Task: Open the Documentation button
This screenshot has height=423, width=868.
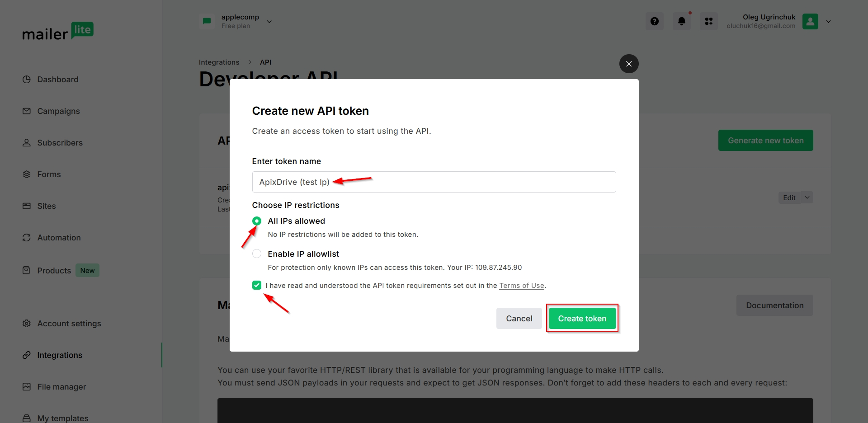Action: (775, 305)
